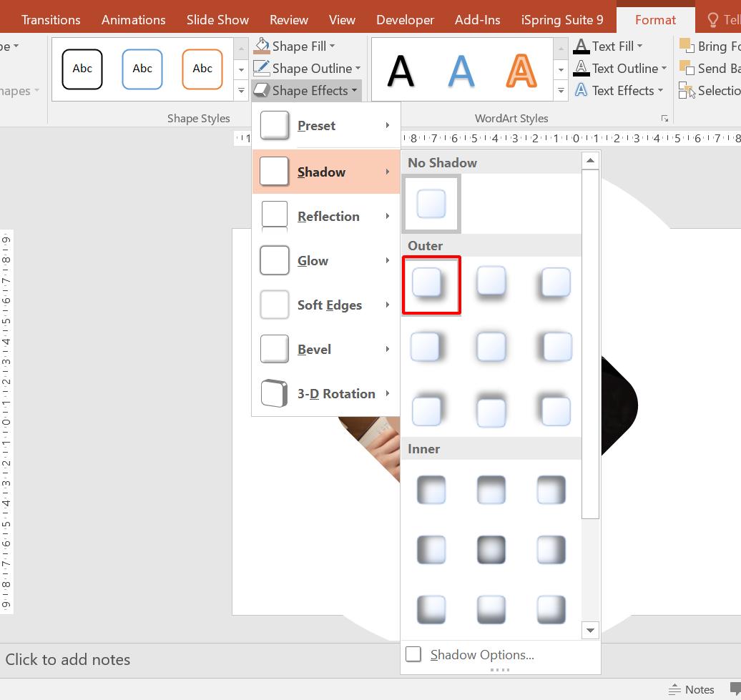The width and height of the screenshot is (741, 700).
Task: Select the highlighted Offset shadow preset
Action: pyautogui.click(x=431, y=284)
